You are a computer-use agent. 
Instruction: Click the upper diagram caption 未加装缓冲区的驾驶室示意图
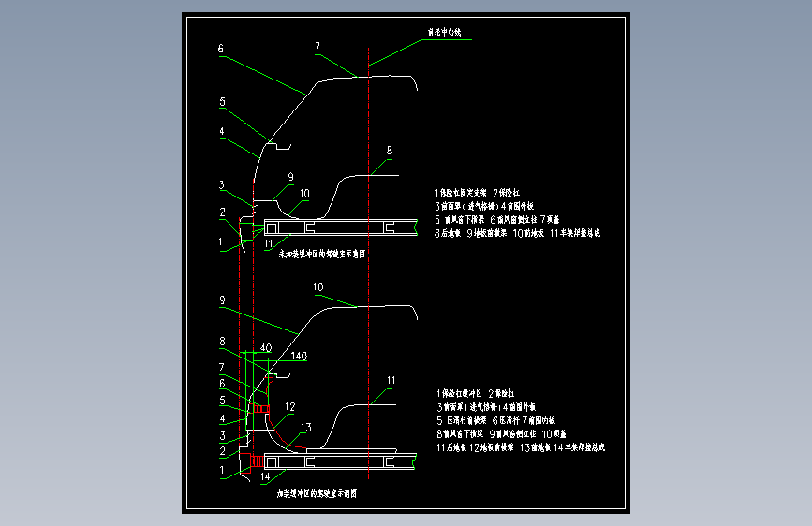(x=322, y=254)
